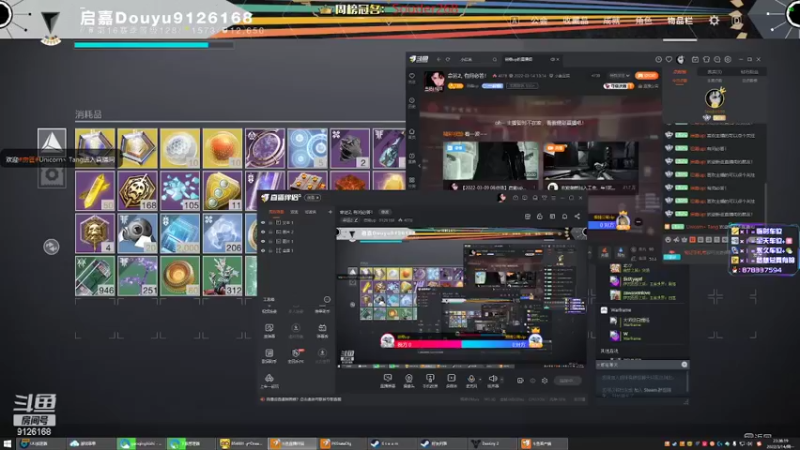800x450 pixels.
Task: Select the crystal shards item with count 105
Action: [x=180, y=191]
